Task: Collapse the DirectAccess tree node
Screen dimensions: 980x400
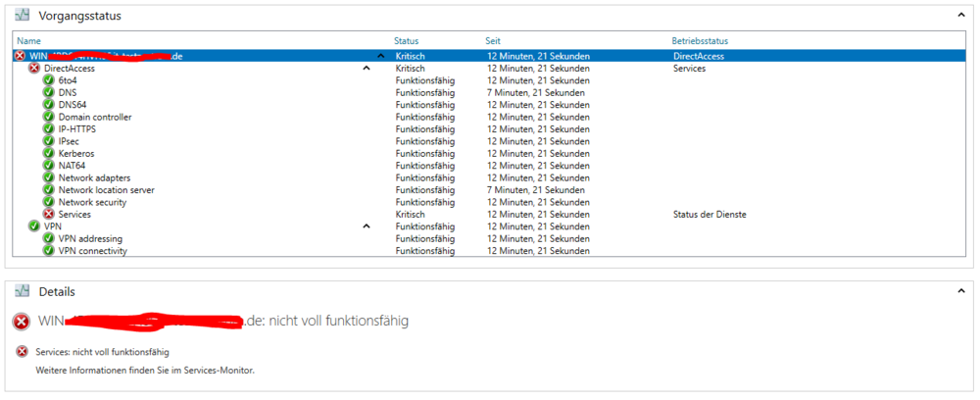Action: pos(367,69)
